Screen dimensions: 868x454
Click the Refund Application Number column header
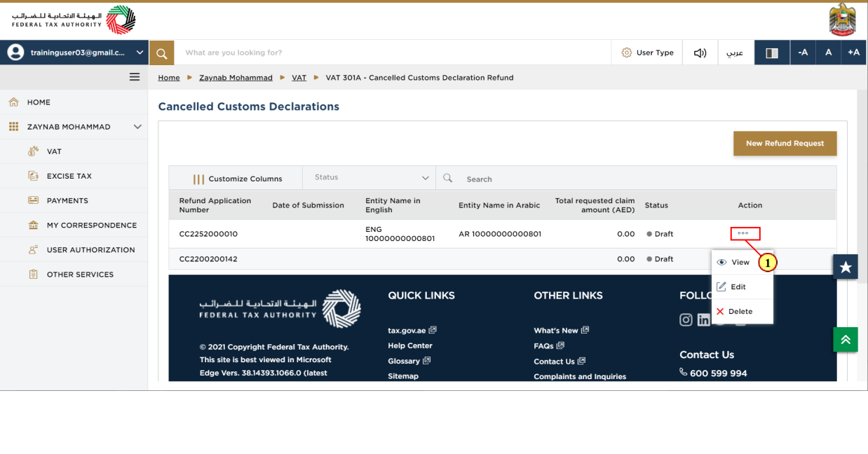215,205
